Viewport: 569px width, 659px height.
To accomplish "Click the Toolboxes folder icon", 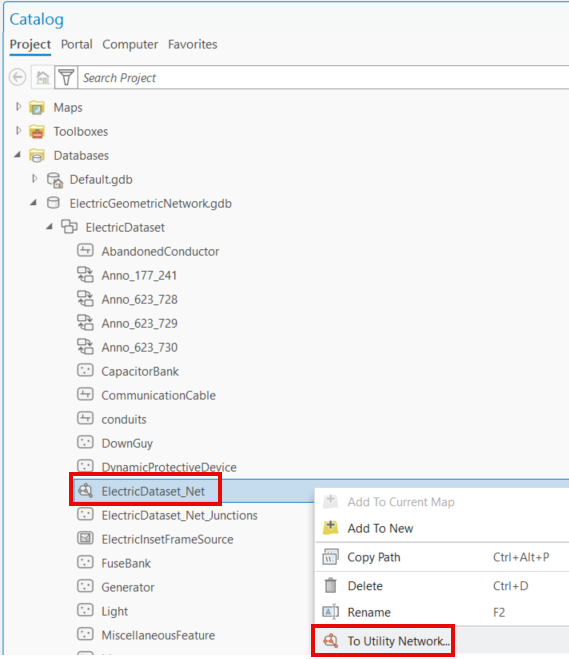I will 37,132.
